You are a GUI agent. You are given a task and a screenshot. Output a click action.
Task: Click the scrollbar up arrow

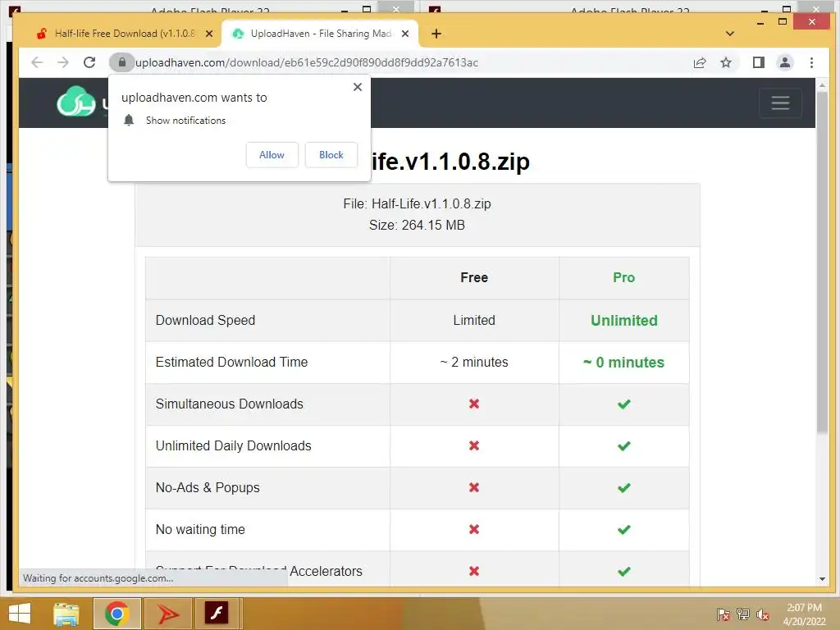tap(822, 85)
